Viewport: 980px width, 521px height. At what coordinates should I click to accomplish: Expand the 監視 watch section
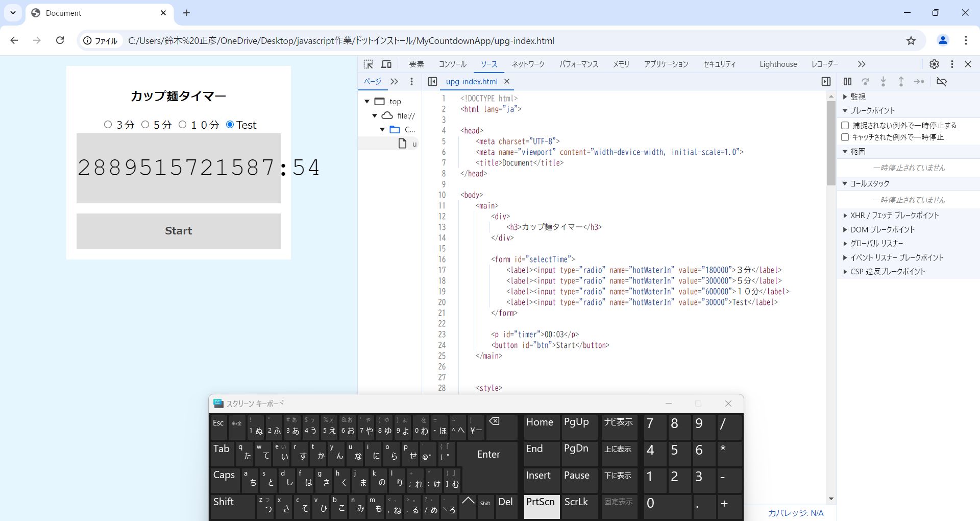857,97
